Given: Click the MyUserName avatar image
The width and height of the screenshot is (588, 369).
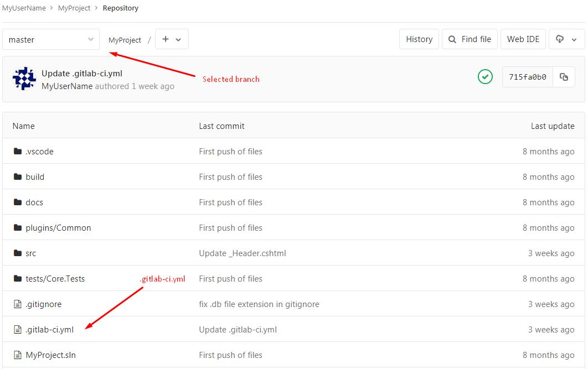Looking at the screenshot, I should [24, 79].
